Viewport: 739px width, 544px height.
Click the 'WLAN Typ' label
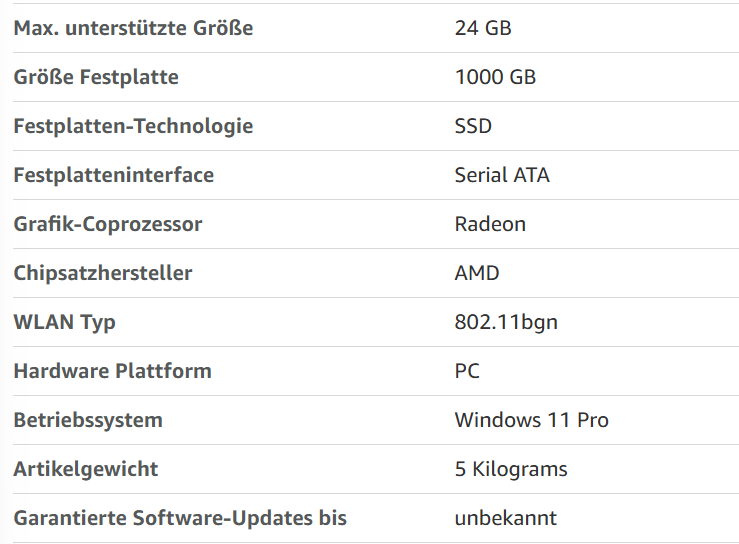coord(65,323)
